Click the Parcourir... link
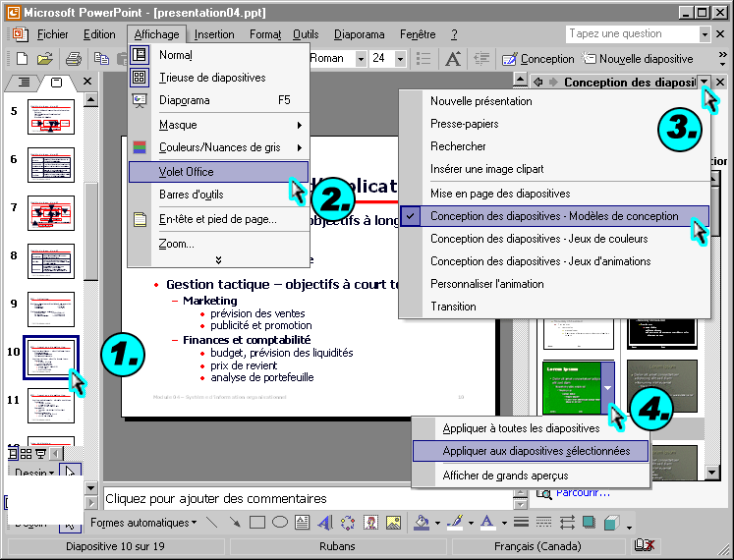The image size is (734, 560). [583, 493]
